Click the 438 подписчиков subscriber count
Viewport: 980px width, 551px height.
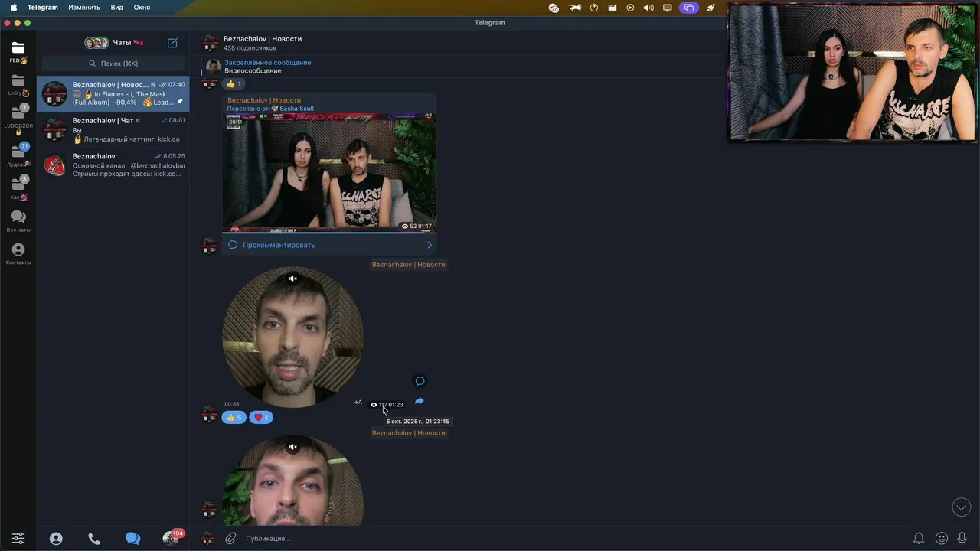click(x=250, y=48)
